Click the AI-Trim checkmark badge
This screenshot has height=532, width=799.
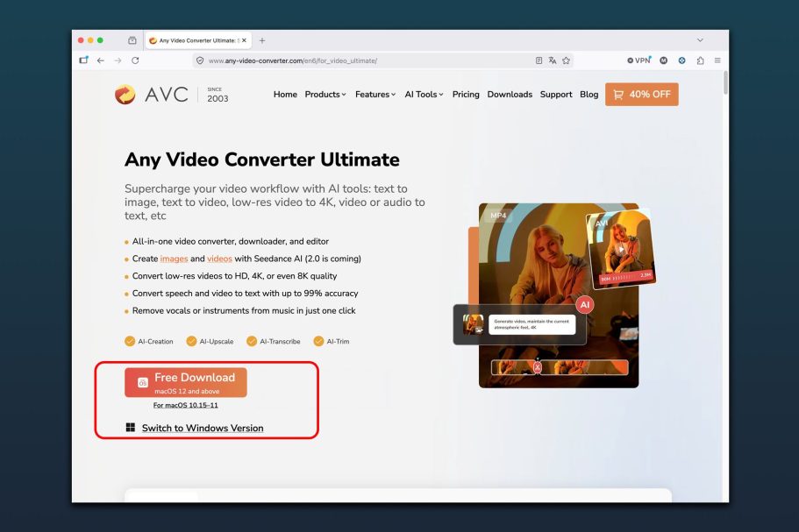[318, 341]
